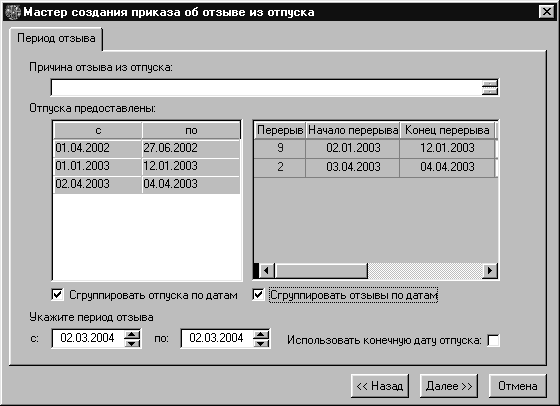Viewport: 560px width, 406px height.
Task: Click the horizontal scrollbar left arrow
Action: (266, 271)
